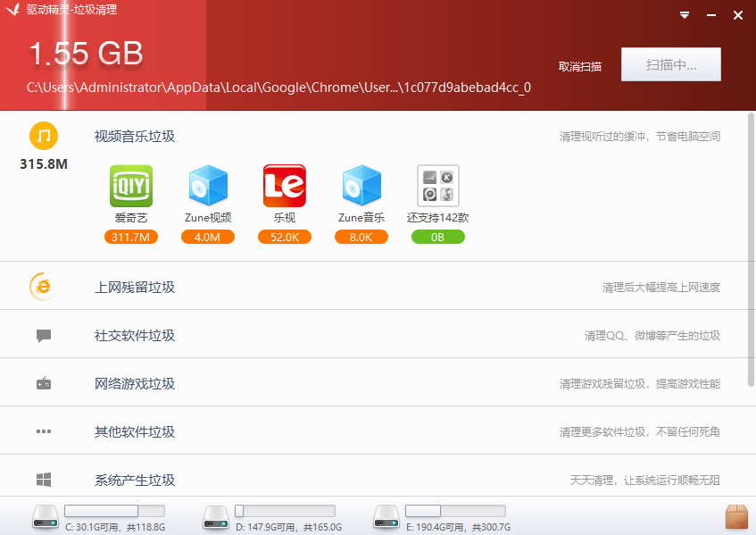Toggle the green 0B badge selection

[x=437, y=237]
